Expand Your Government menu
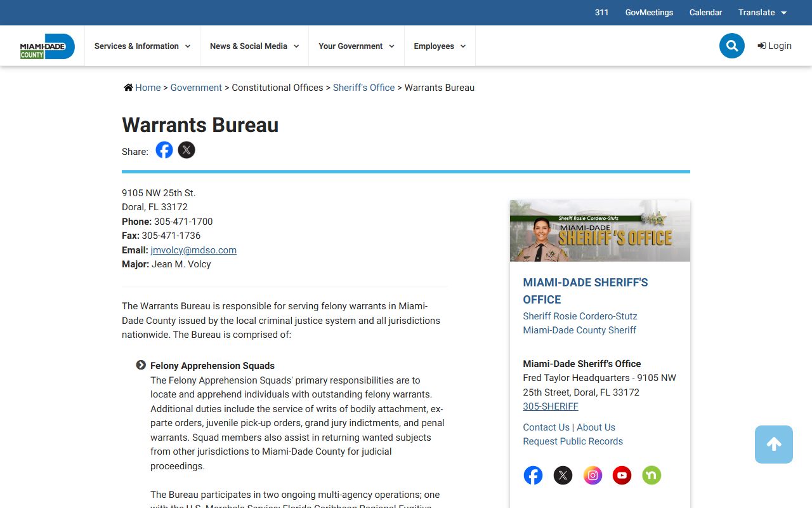 (357, 46)
